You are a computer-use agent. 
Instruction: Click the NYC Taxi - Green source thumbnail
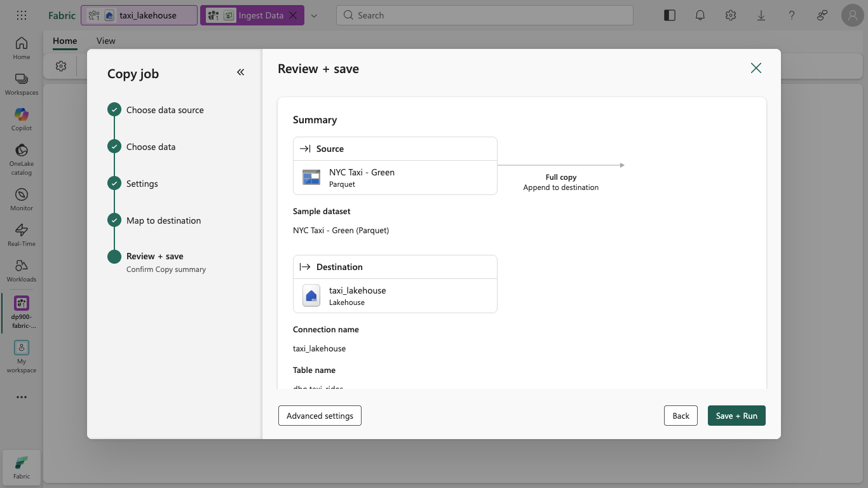[311, 177]
